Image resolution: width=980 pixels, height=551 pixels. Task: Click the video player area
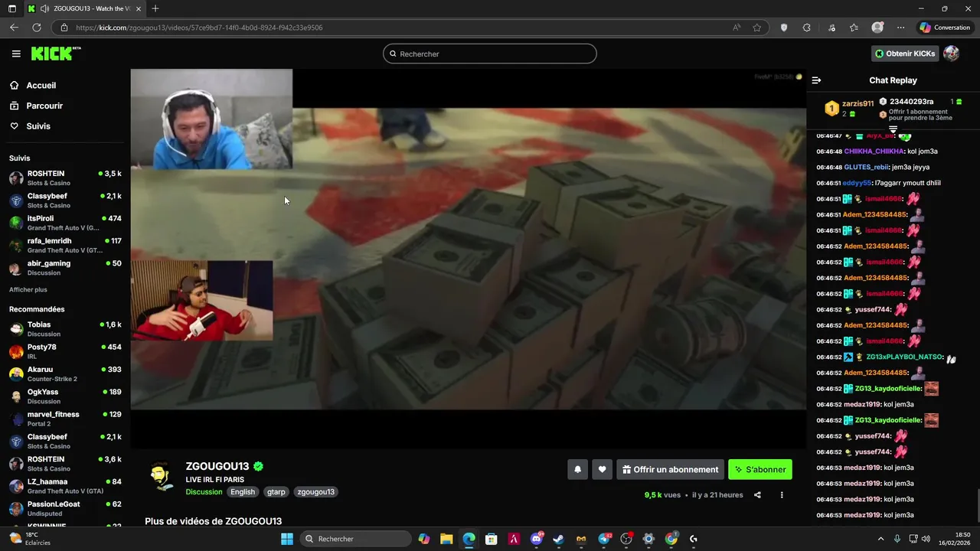[468, 258]
